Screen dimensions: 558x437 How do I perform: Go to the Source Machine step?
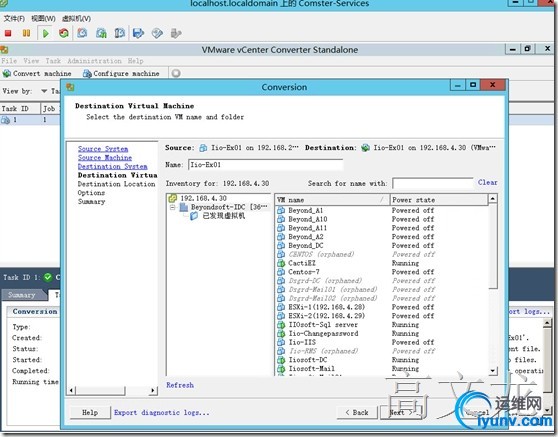tap(105, 158)
